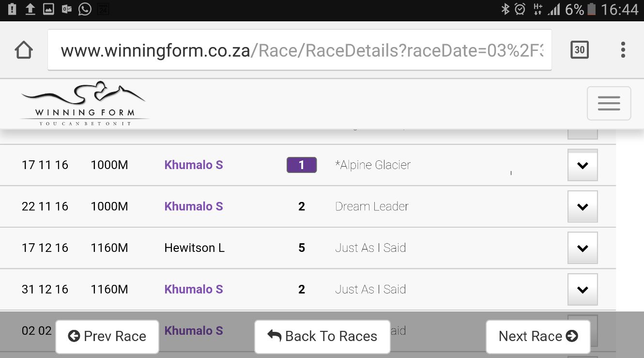Open Khumalo S jockey link for 31 12 16
The image size is (644, 358).
pyautogui.click(x=194, y=289)
